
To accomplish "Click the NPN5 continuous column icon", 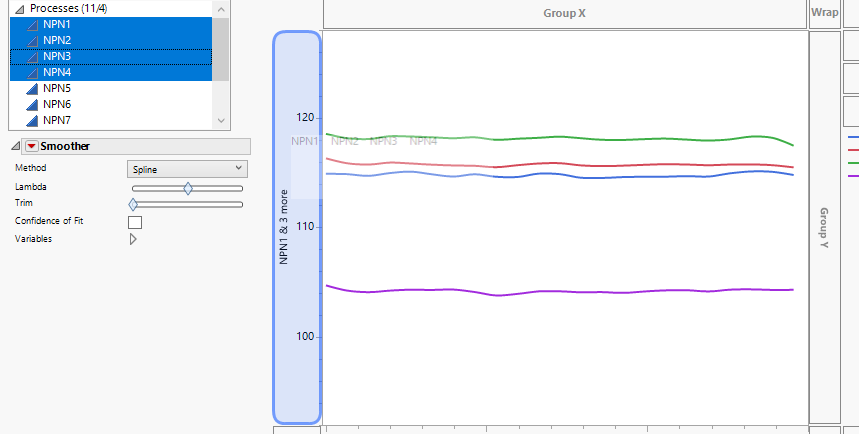I will click(32, 89).
